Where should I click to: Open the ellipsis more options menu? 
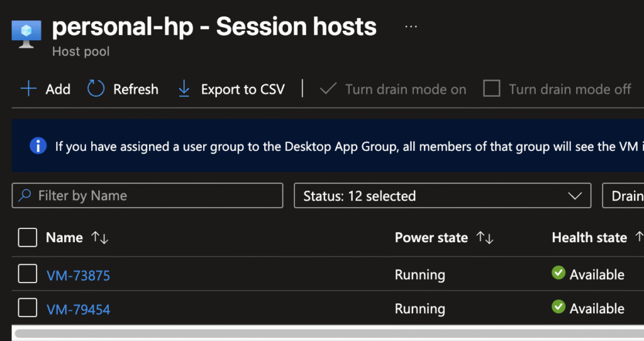pos(411,26)
